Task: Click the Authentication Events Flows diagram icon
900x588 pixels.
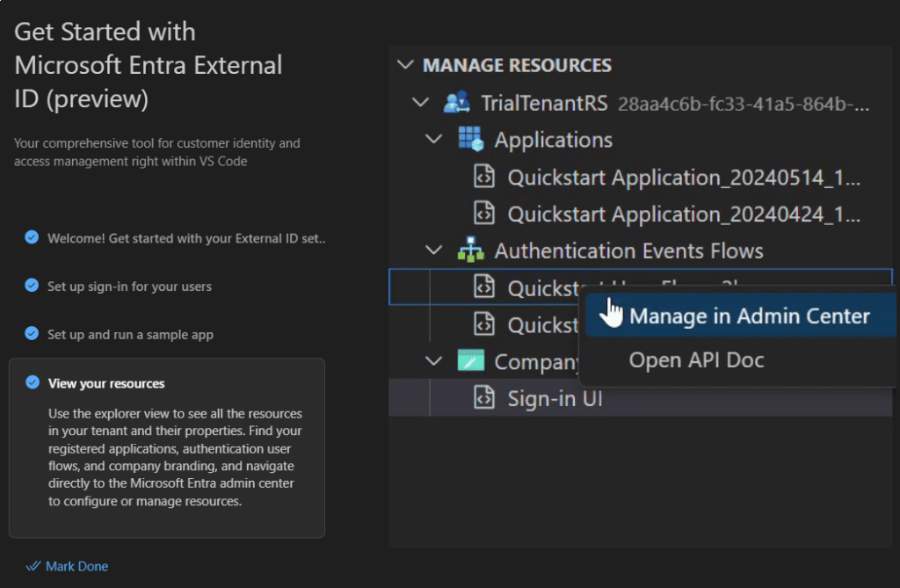Action: click(x=471, y=251)
